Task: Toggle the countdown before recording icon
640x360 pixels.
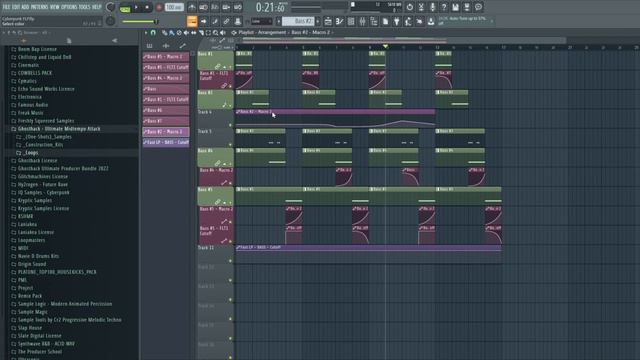Action: coord(215,7)
